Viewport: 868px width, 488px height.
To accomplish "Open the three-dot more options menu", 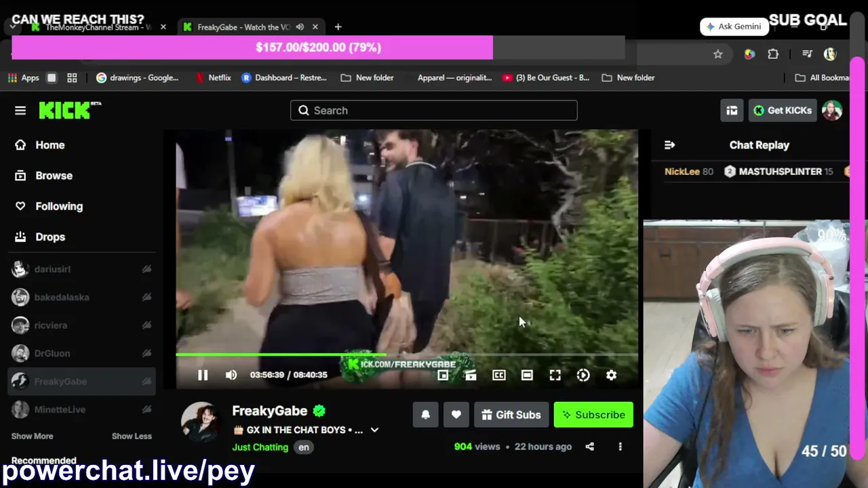I will click(620, 447).
